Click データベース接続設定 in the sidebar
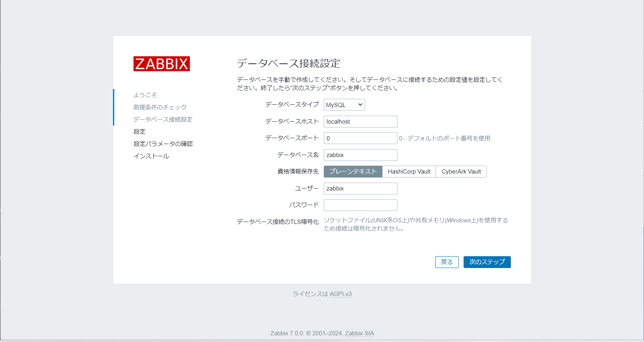Screen dimensions: 644x342 163,119
